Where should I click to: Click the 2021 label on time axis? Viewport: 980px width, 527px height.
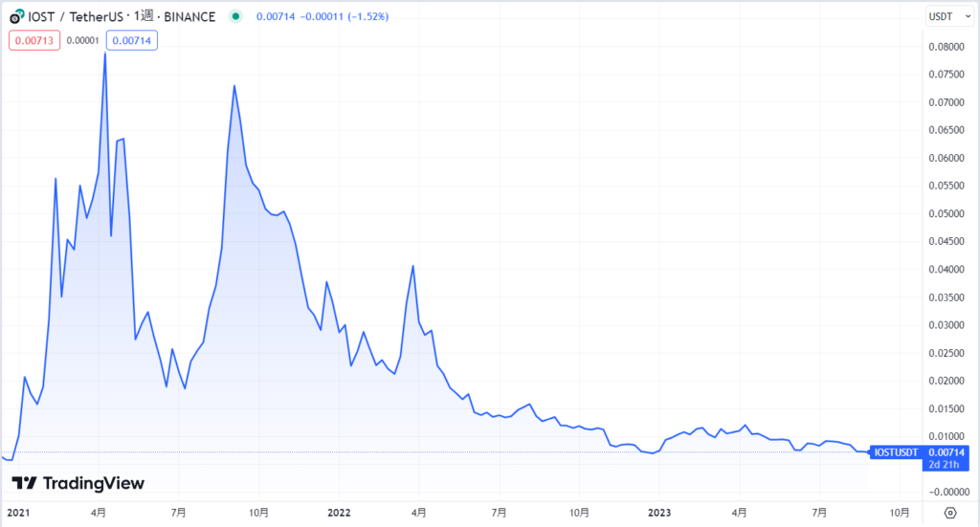pyautogui.click(x=18, y=513)
